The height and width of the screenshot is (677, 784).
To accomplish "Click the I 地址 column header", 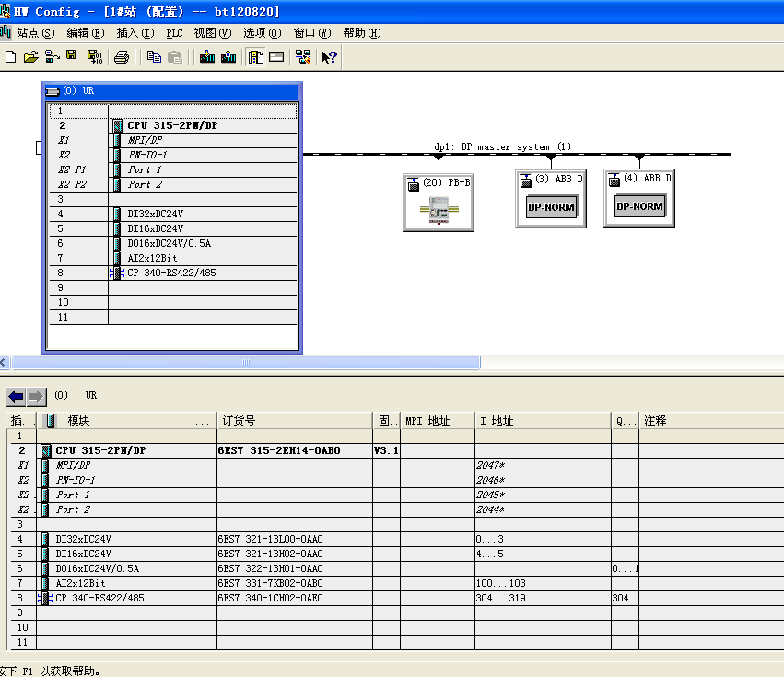I will (x=543, y=421).
